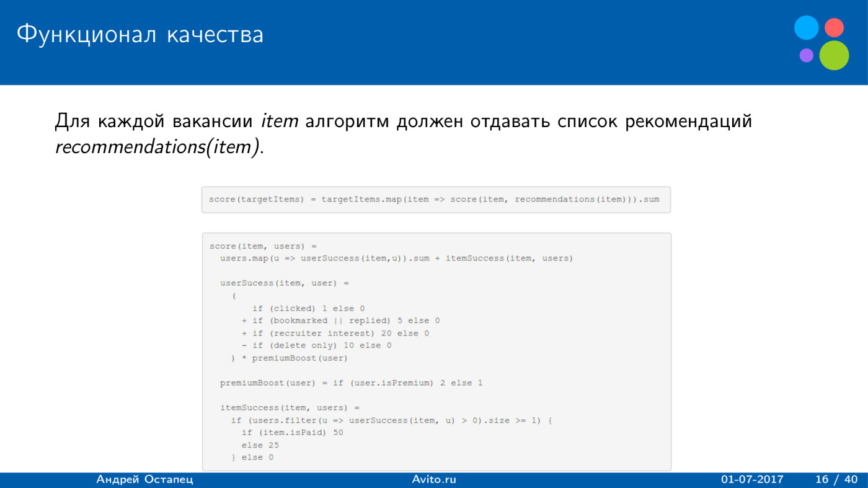This screenshot has width=868, height=488.
Task: Click the "premiumBoost(user) = if (user.isPremium)" line
Action: [351, 383]
